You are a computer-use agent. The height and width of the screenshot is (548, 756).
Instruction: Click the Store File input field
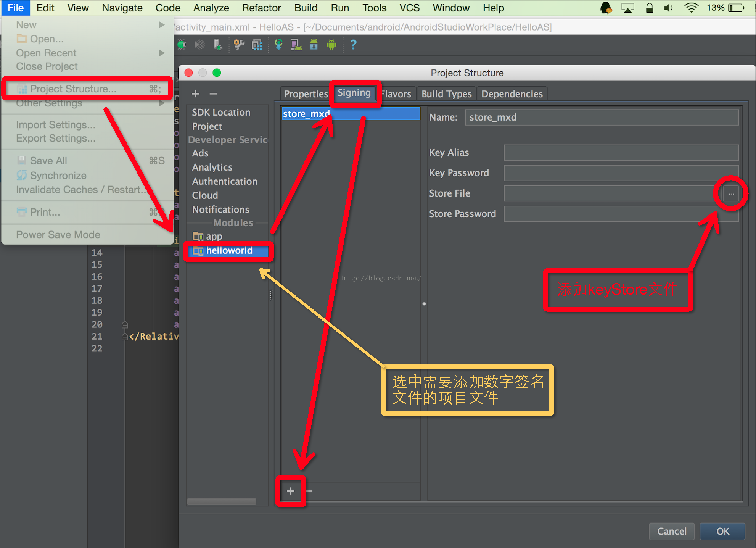point(613,193)
